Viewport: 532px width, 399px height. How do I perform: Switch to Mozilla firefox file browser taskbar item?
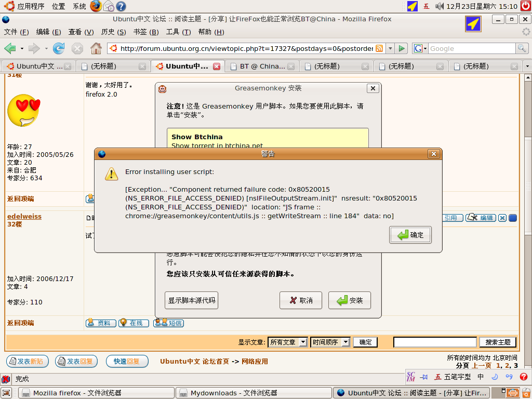(x=96, y=393)
